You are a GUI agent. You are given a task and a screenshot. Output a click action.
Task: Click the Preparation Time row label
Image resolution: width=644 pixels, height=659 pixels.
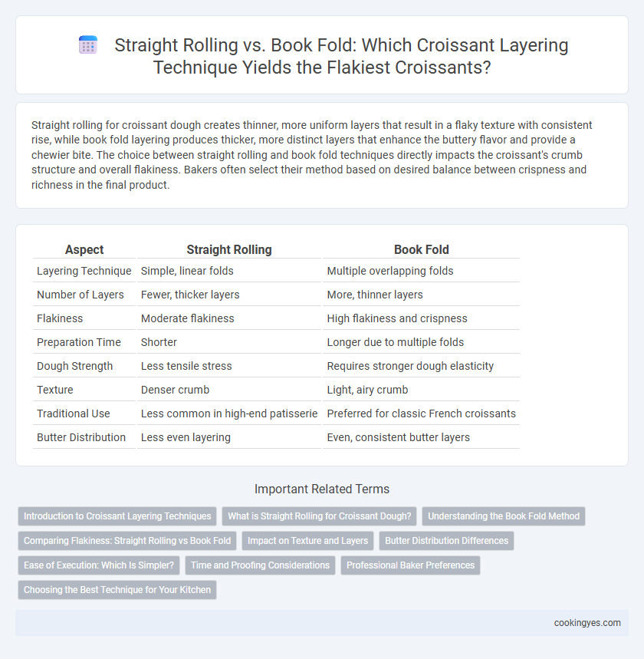(x=79, y=342)
